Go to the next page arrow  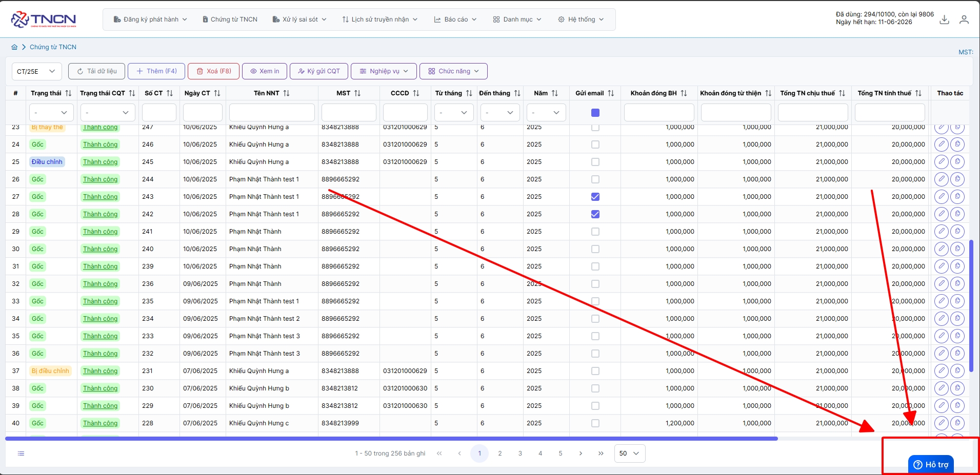tap(581, 453)
